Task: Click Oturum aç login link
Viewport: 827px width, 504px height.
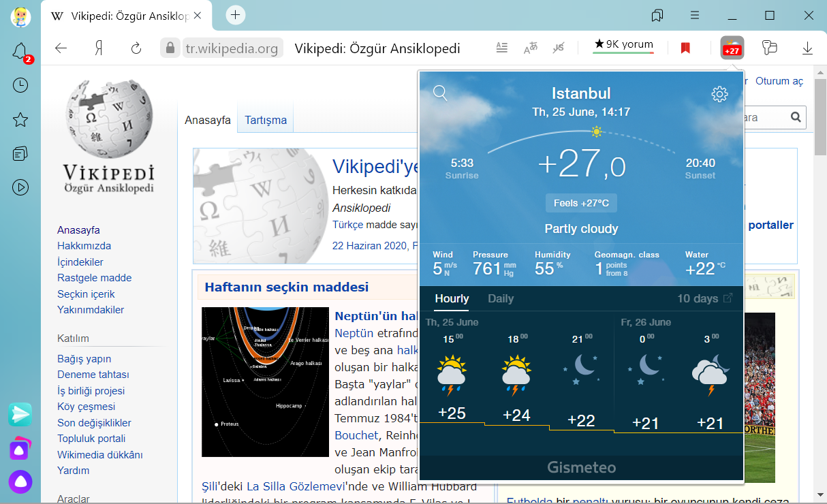Action: pos(779,81)
